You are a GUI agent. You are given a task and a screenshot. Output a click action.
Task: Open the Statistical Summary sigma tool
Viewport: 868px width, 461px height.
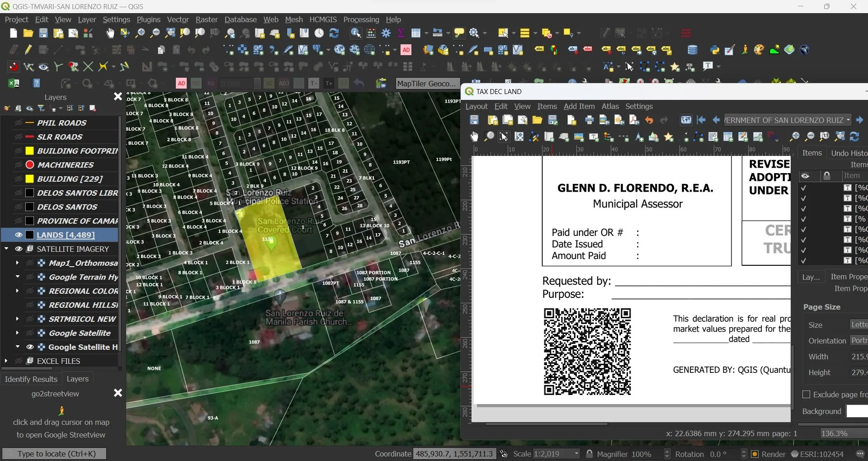401,33
